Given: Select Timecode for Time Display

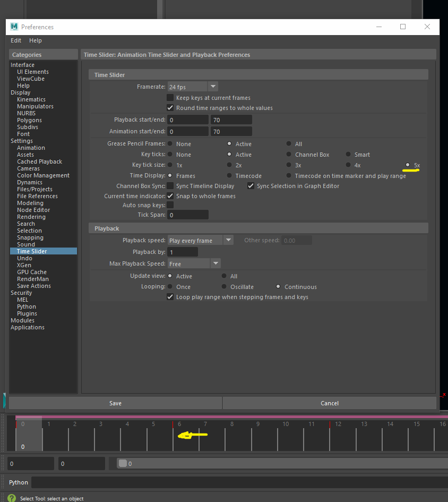Looking at the screenshot, I should [229, 175].
